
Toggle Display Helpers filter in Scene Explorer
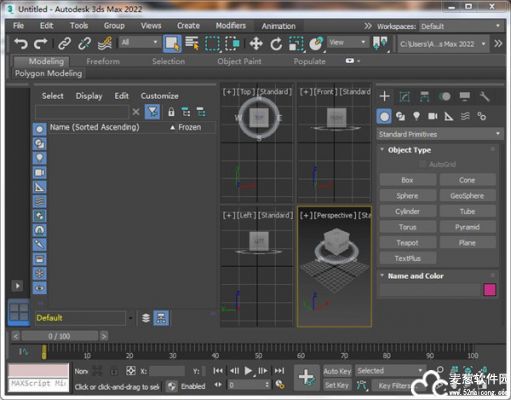[39, 187]
